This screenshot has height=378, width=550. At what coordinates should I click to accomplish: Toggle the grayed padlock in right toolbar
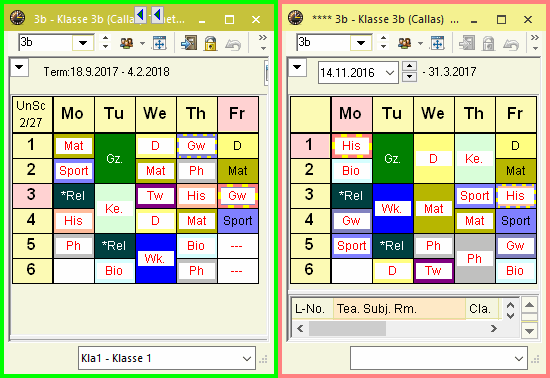[x=488, y=43]
